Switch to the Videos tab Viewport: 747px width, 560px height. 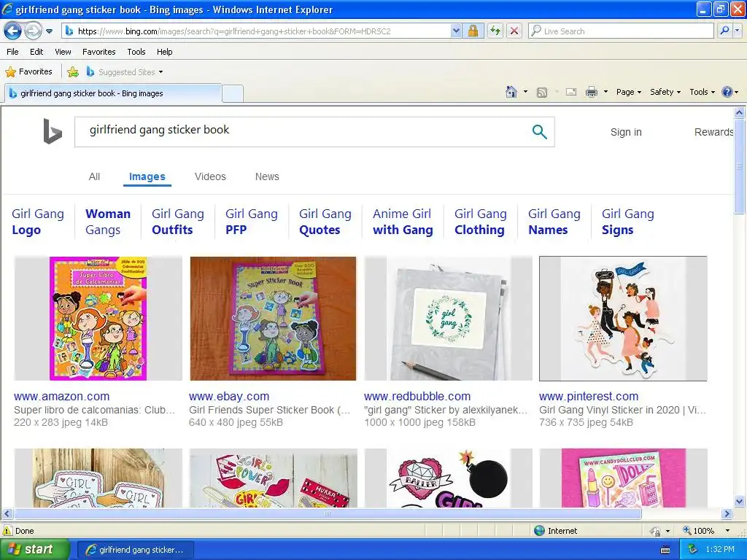click(210, 176)
